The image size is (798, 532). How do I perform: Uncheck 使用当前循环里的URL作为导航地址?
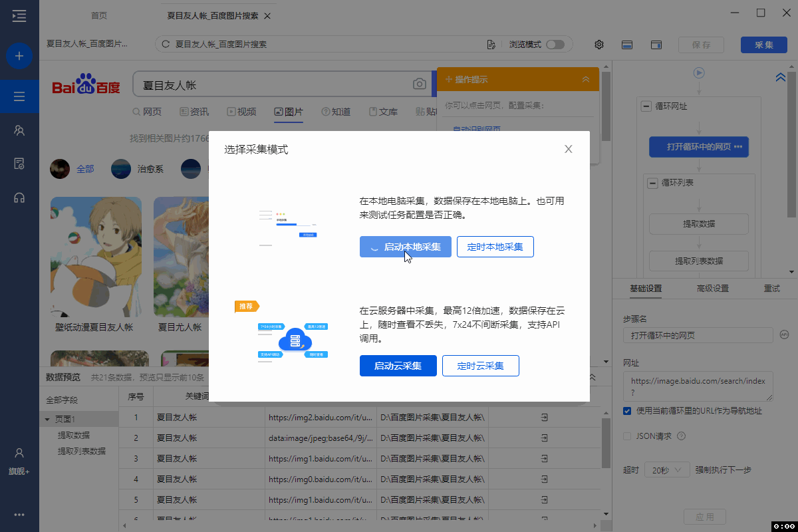pos(627,411)
